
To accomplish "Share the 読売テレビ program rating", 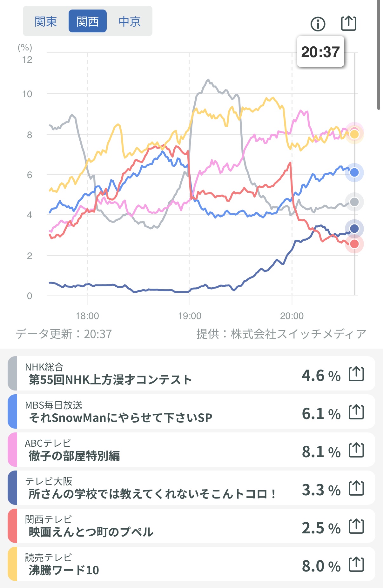I will [356, 565].
